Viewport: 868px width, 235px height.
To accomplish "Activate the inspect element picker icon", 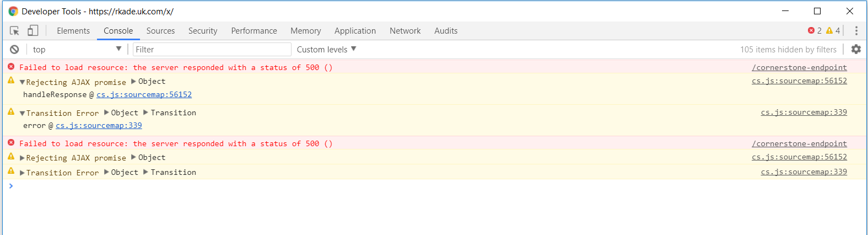I will coord(14,31).
